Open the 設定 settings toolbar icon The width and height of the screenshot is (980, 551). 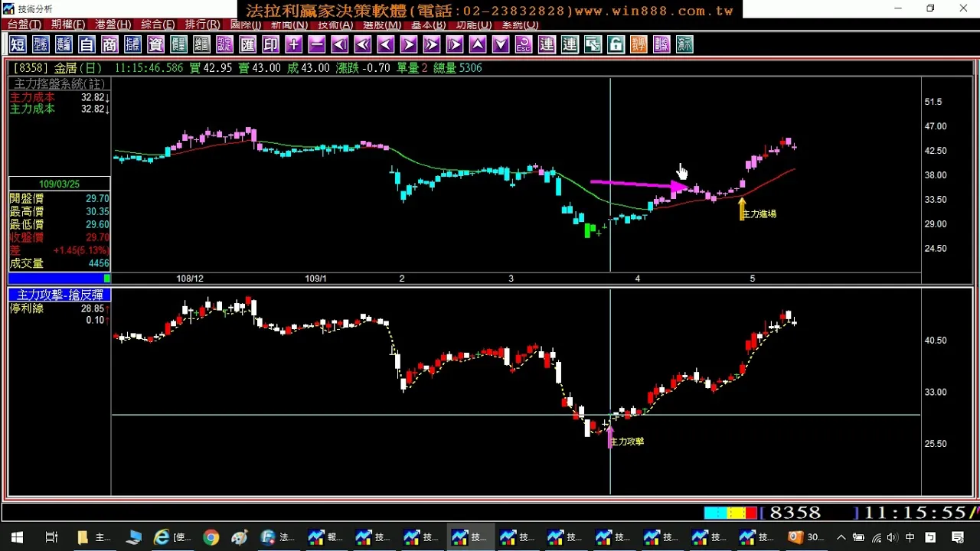[224, 44]
